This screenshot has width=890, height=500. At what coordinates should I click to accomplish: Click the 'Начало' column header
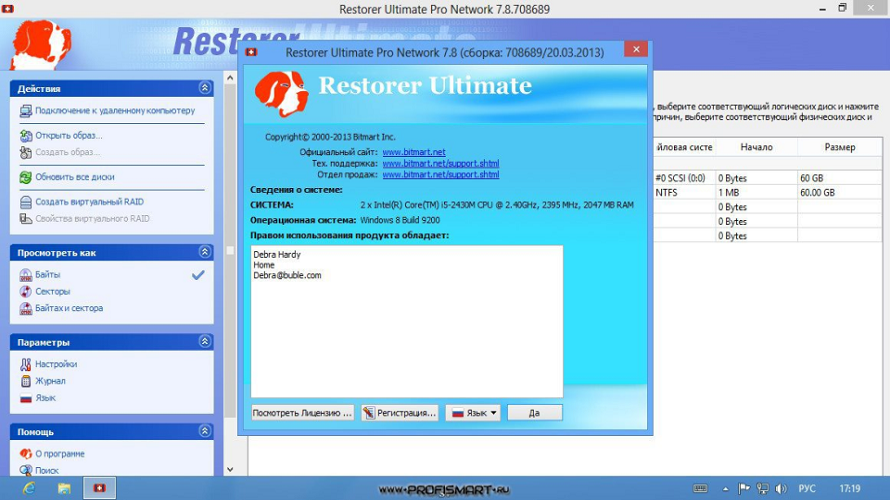point(756,148)
